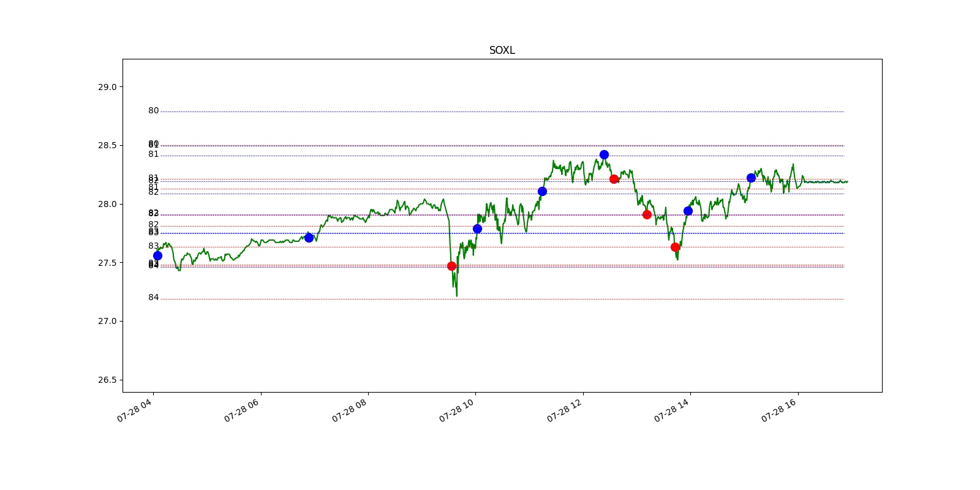980x490 pixels.
Task: Click the bottom level label 84 near 27.2
Action: coord(153,298)
